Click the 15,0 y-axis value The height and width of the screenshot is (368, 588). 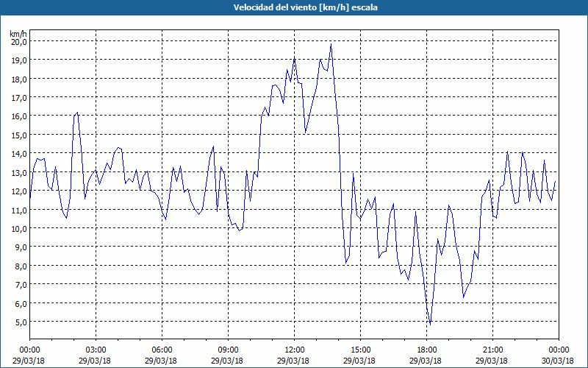point(19,135)
